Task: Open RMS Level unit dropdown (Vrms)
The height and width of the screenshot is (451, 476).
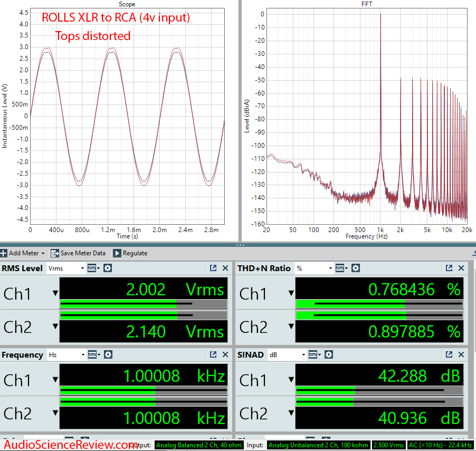Action: [x=65, y=268]
